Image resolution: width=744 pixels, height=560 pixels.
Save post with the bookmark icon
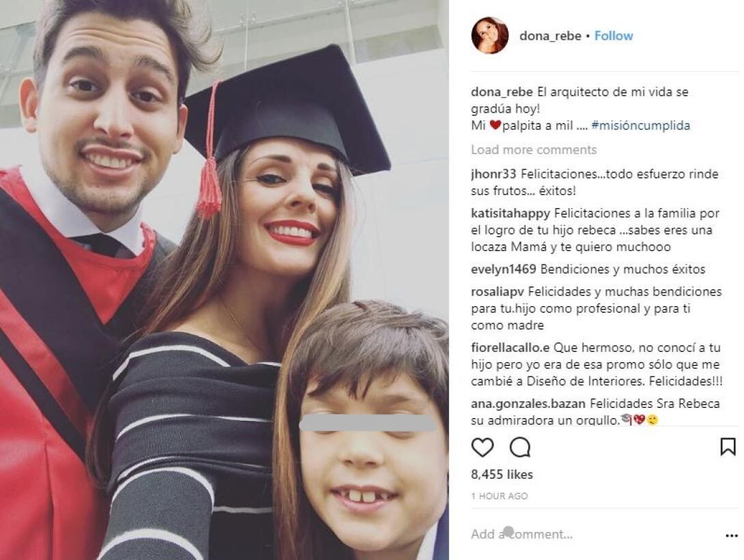tap(728, 447)
